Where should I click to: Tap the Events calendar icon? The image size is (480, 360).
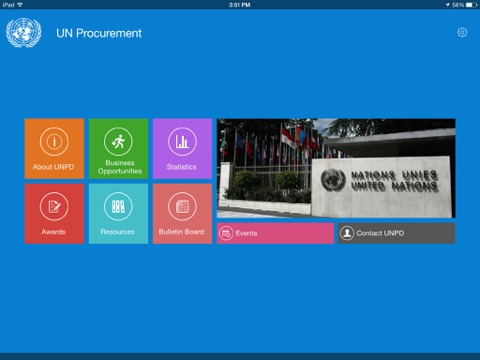[x=226, y=233]
